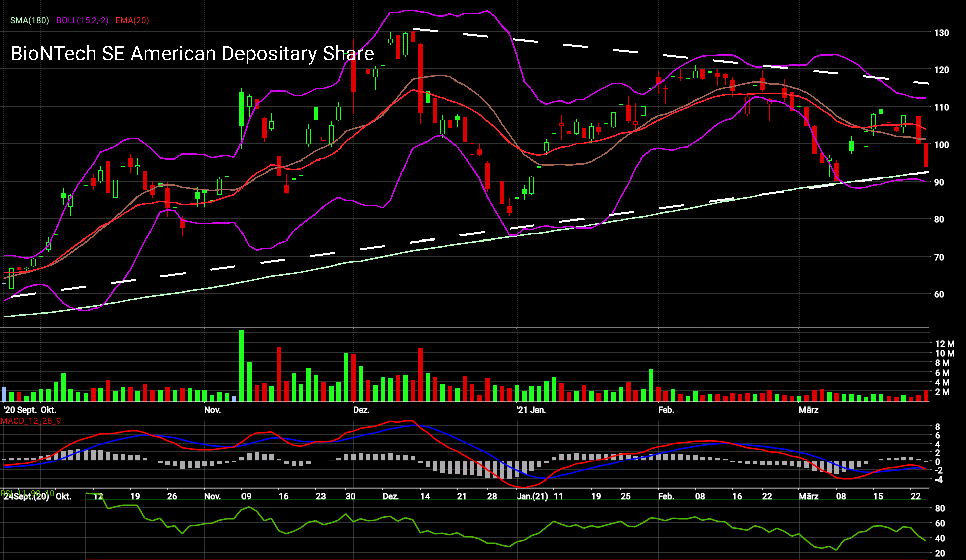Select the Feb. label on the volume time axis
This screenshot has width=966, height=560.
pos(666,410)
